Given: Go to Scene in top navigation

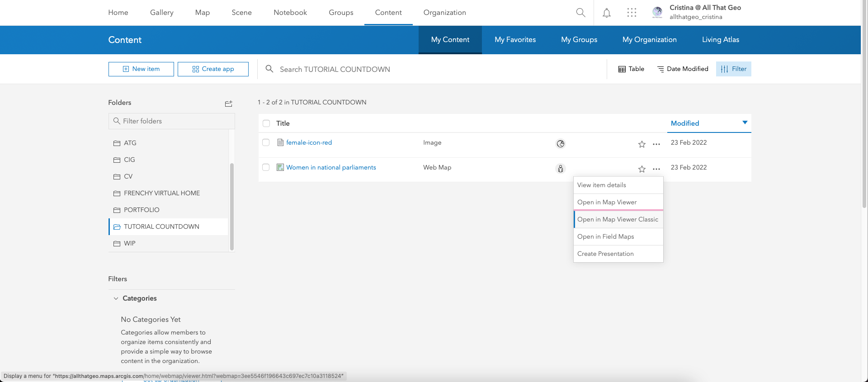Looking at the screenshot, I should click(x=241, y=13).
